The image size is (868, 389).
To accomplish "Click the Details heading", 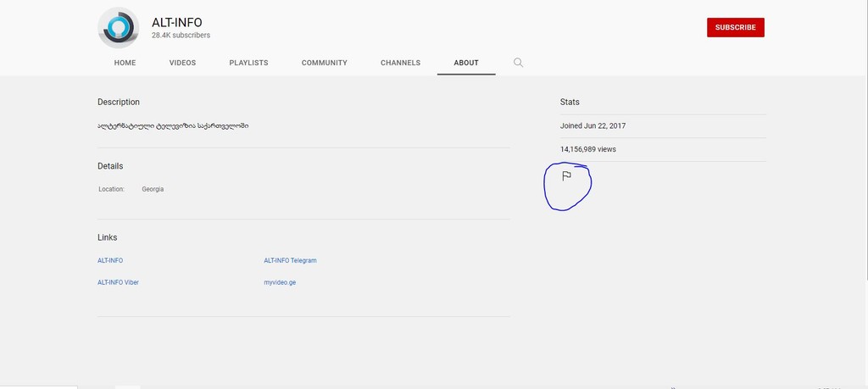I will pos(110,166).
